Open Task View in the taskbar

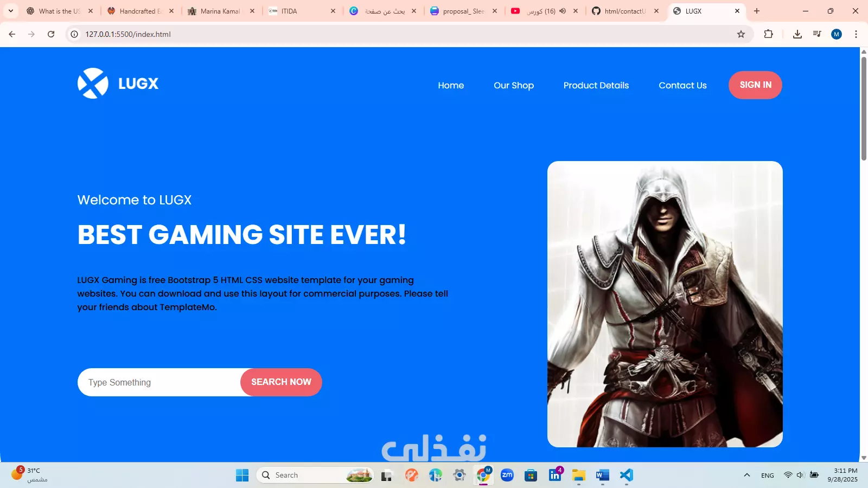pyautogui.click(x=386, y=476)
